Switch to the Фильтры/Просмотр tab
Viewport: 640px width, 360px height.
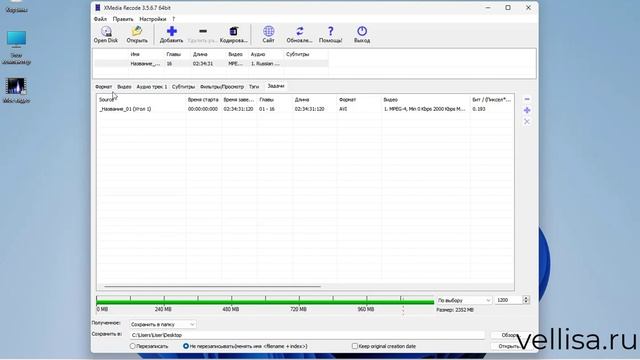click(x=222, y=87)
